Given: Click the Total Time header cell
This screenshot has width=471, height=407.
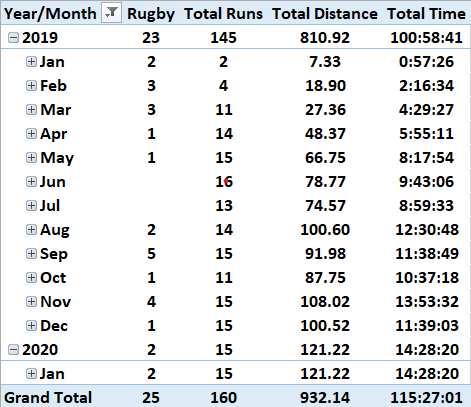Looking at the screenshot, I should tap(426, 14).
